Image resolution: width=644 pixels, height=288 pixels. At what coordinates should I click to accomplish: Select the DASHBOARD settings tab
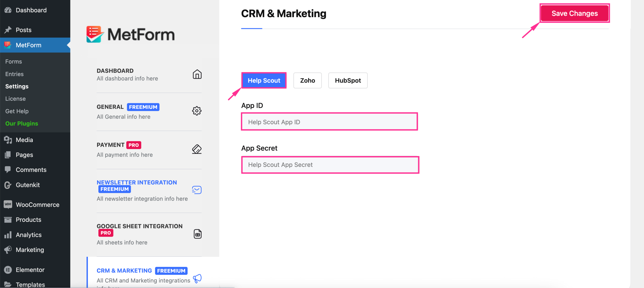coord(149,75)
